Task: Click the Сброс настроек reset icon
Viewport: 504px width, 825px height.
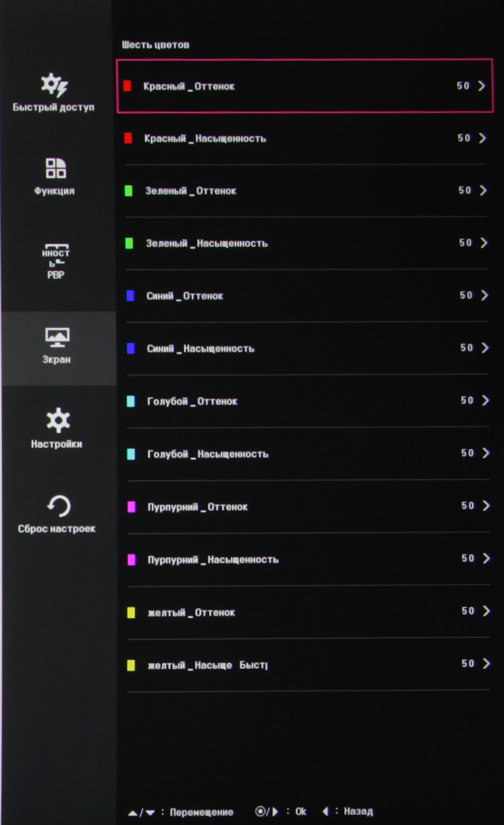Action: [x=58, y=506]
